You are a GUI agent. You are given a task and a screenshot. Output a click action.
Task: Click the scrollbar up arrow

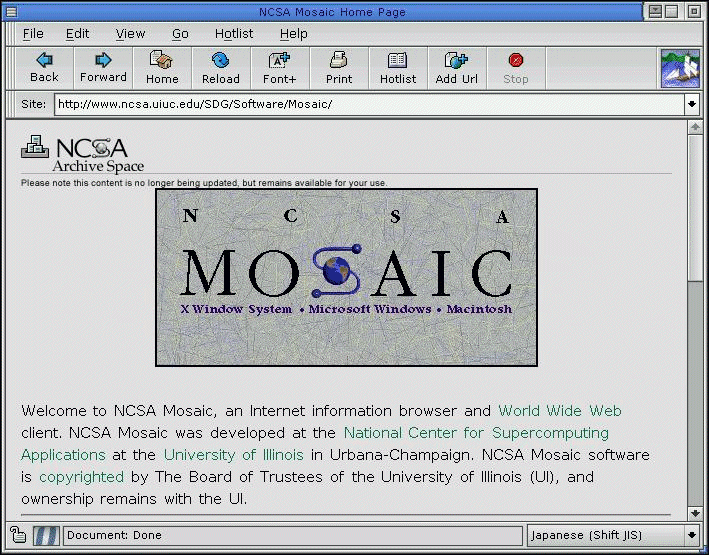[695, 128]
